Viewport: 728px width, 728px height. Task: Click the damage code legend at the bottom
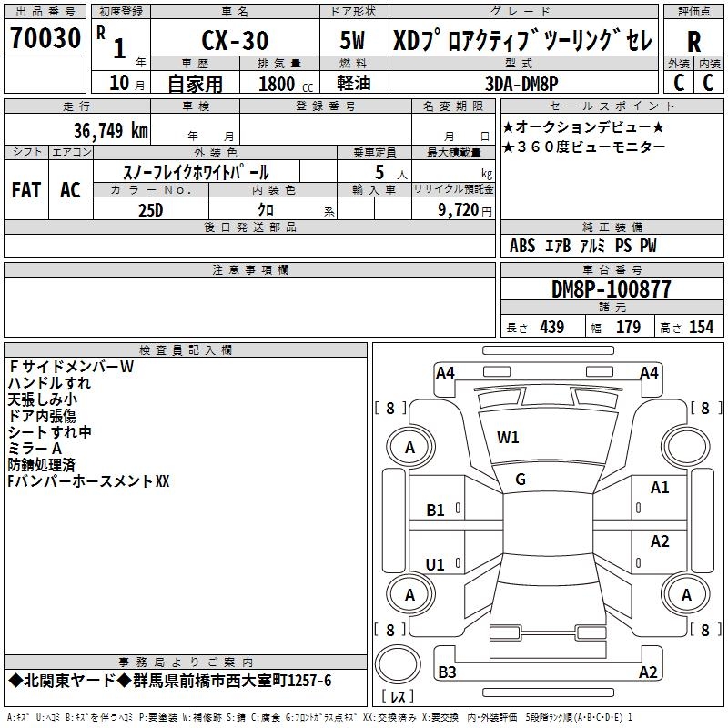point(320,717)
